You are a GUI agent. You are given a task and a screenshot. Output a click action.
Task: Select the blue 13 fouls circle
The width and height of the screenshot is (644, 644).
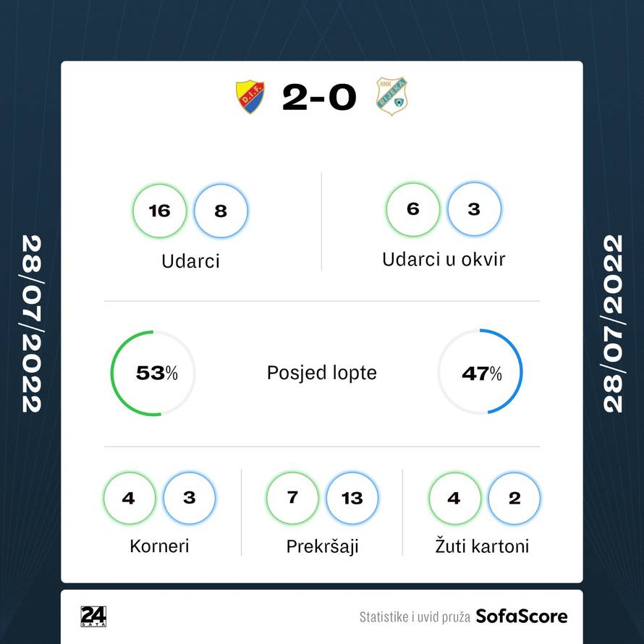tap(352, 499)
